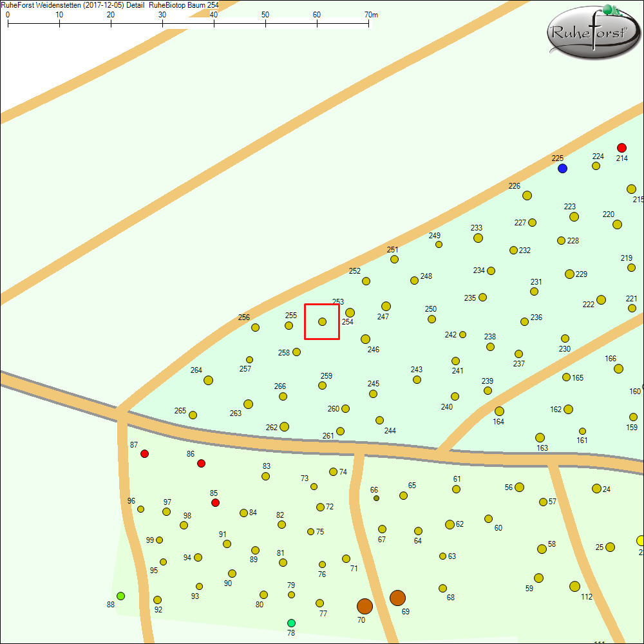This screenshot has height=644, width=644.
Task: Click the red tree marker 86
Action: (201, 463)
